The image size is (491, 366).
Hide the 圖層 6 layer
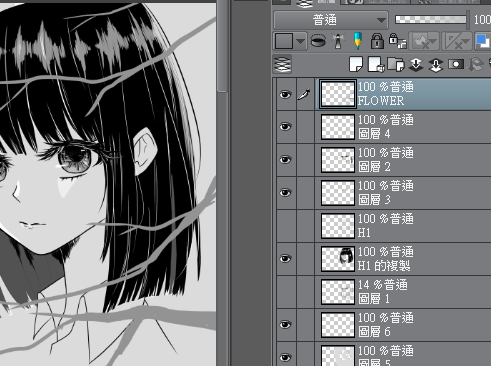286,325
